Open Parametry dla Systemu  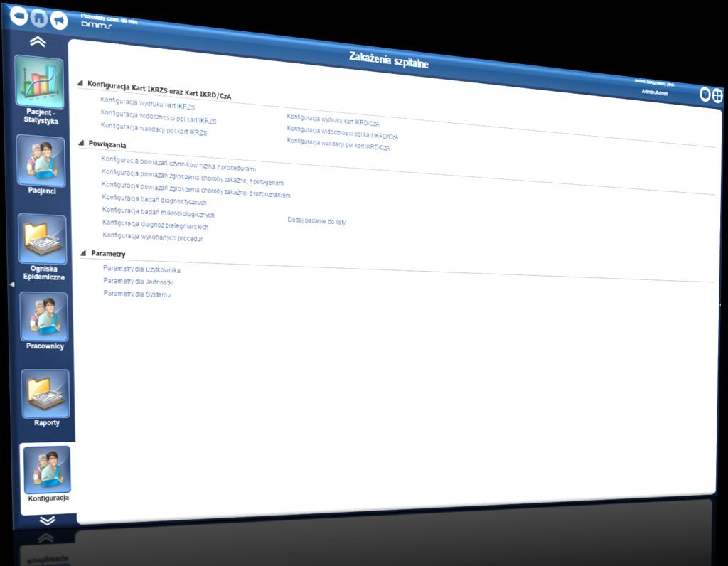coord(137,294)
